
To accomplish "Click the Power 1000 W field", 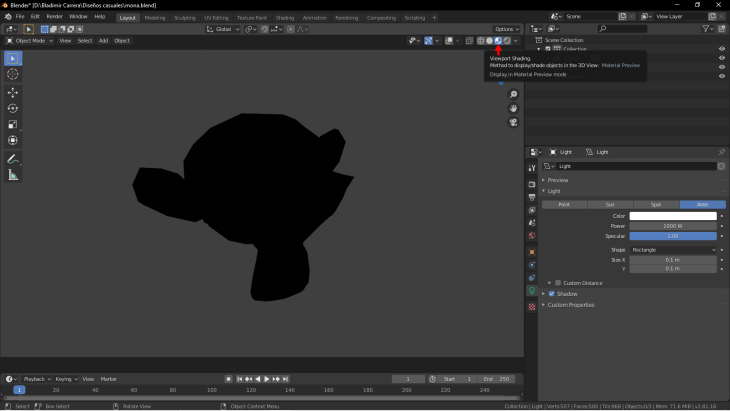I will point(673,226).
